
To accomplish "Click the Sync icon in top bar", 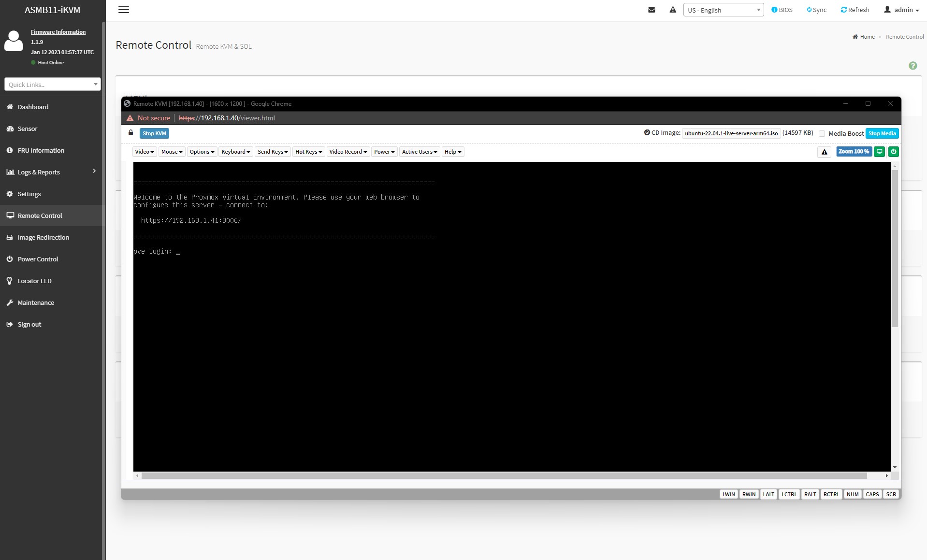I will click(809, 10).
